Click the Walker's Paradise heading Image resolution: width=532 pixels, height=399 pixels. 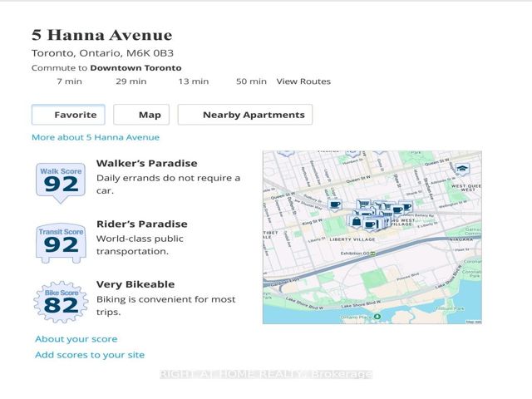146,163
